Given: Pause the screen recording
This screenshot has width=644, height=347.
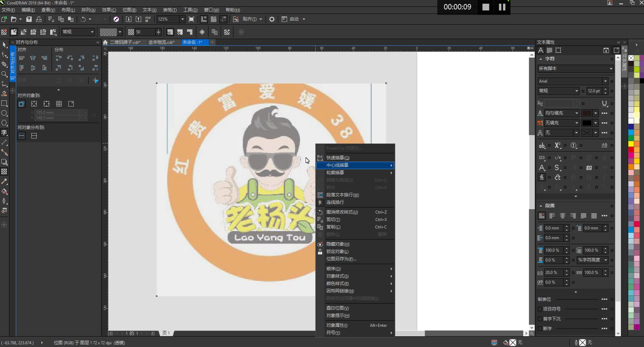Looking at the screenshot, I should click(x=502, y=7).
